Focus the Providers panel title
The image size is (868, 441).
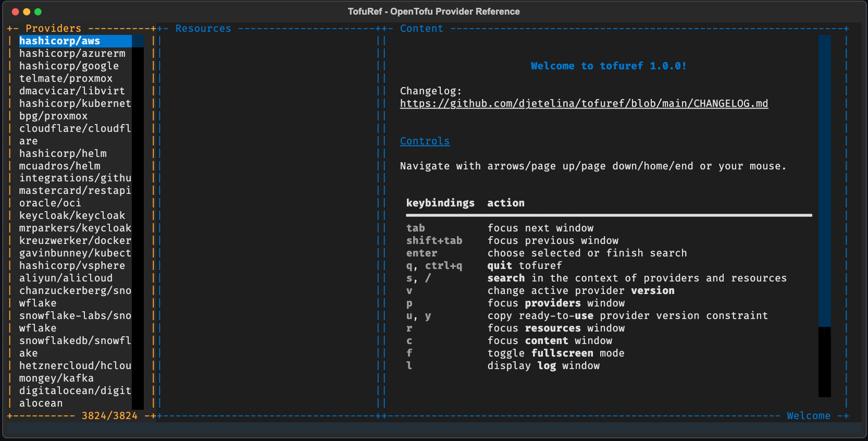[54, 29]
